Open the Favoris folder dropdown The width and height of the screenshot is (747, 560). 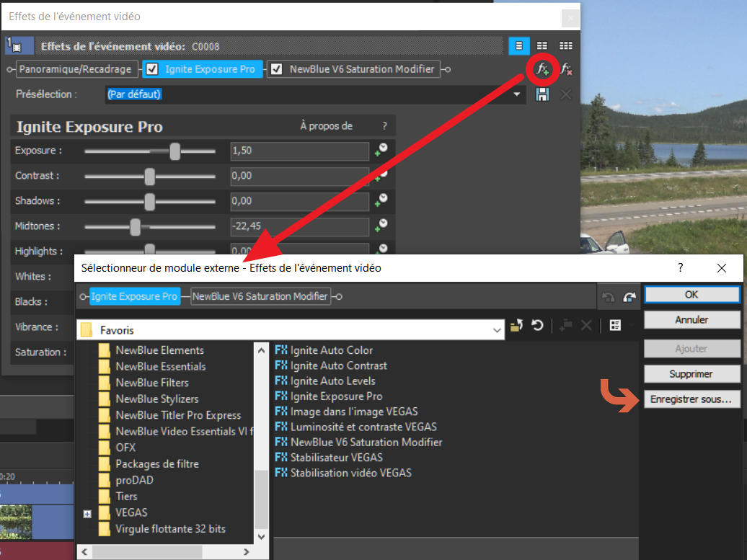pyautogui.click(x=496, y=330)
